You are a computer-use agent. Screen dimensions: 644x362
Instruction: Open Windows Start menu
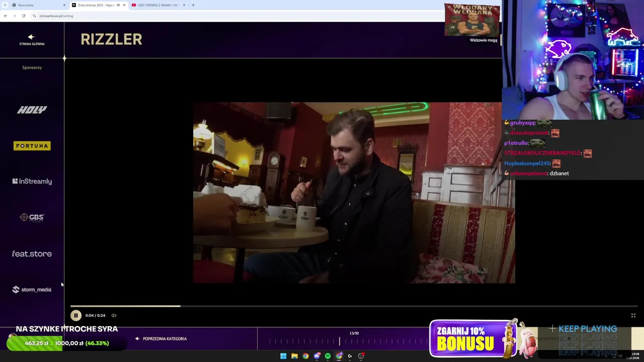tap(283, 356)
